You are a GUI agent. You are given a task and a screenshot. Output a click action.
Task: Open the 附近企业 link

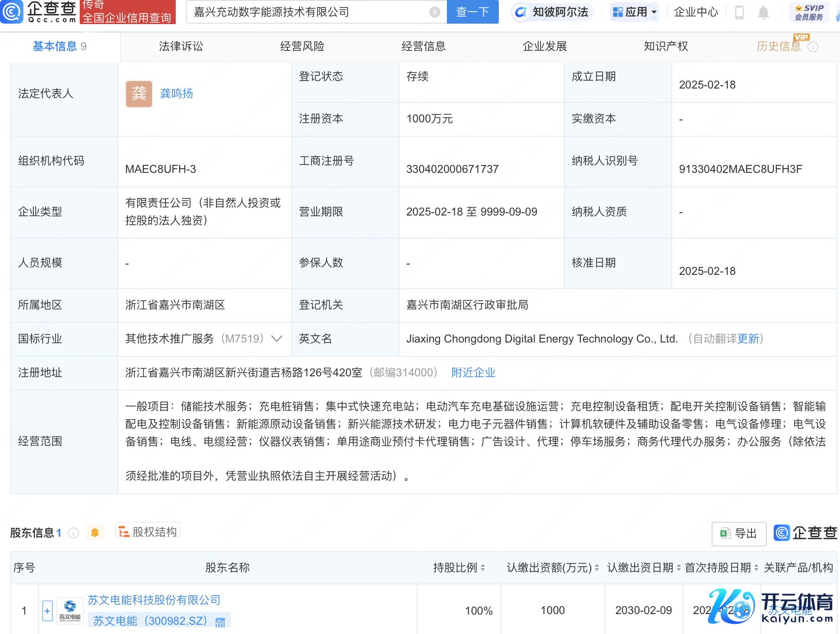click(473, 373)
